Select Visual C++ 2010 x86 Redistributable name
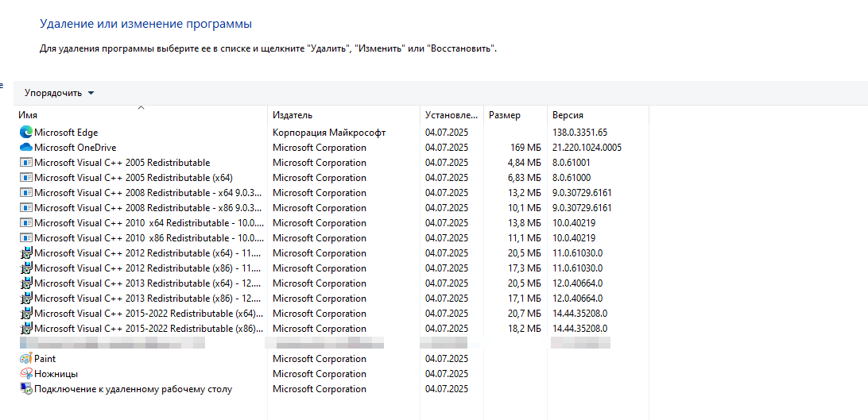The width and height of the screenshot is (868, 420). point(149,238)
